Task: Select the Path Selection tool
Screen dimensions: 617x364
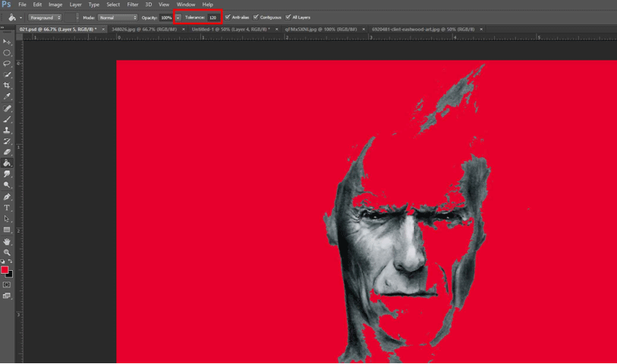Action: click(x=7, y=219)
